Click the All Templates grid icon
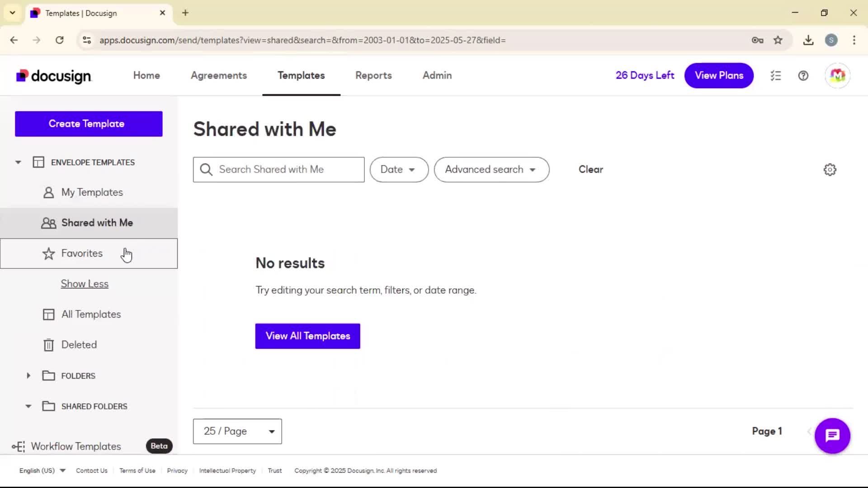This screenshot has height=488, width=868. coord(48,314)
